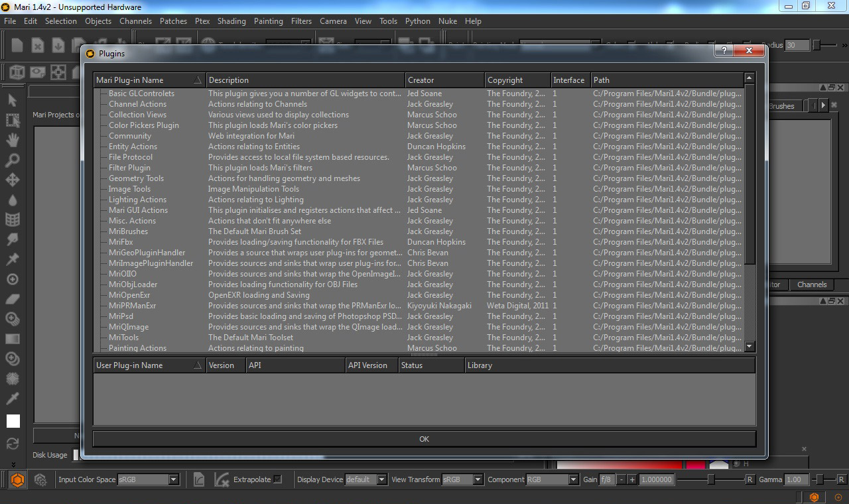
Task: Open the Display Device dropdown
Action: 366,479
